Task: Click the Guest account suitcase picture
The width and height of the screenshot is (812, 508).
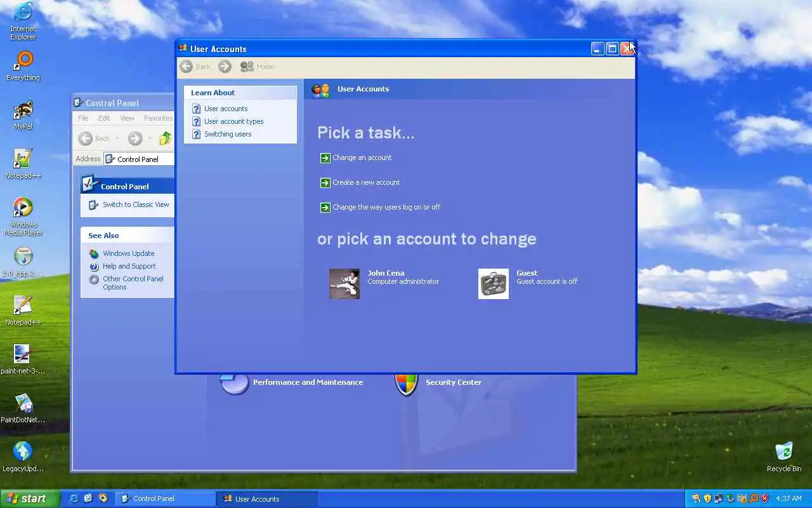Action: pos(494,283)
